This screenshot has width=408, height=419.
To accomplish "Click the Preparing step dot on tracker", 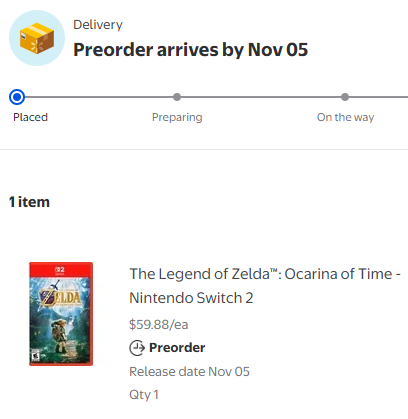I will click(177, 97).
